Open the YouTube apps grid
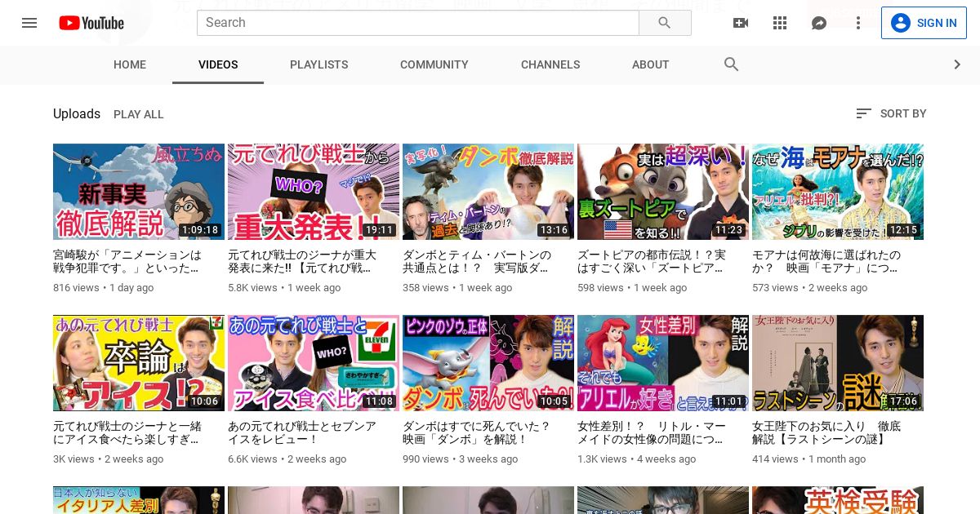The width and height of the screenshot is (980, 514). pos(780,23)
